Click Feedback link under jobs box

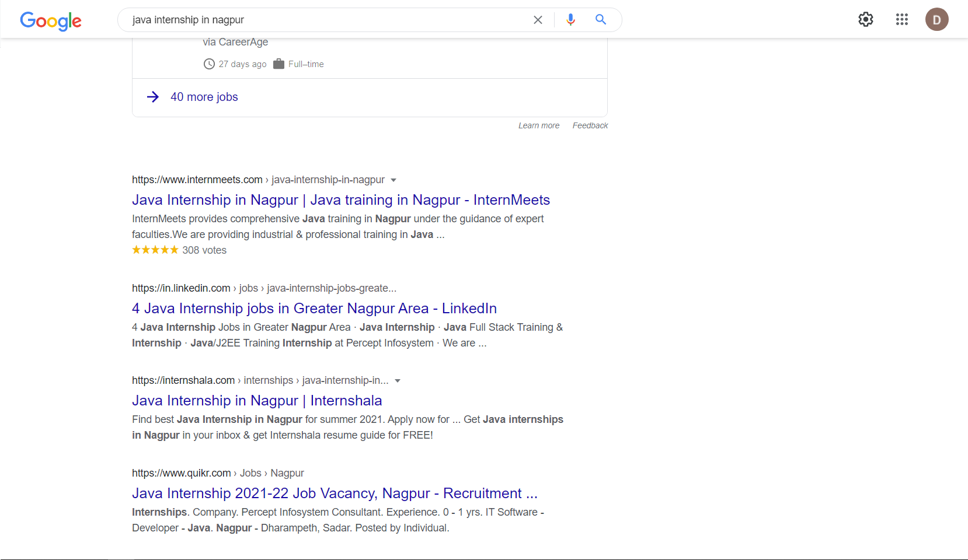pos(590,125)
